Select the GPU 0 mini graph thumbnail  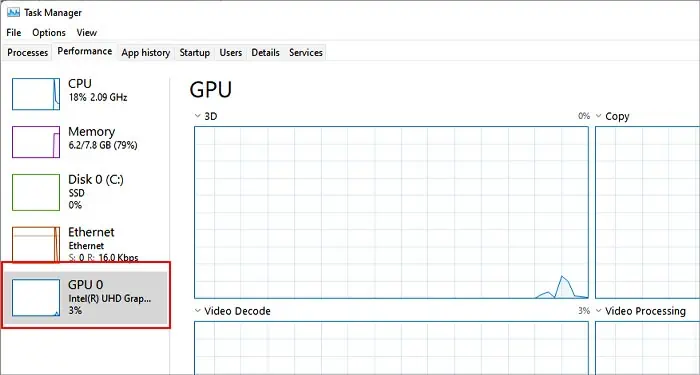point(36,298)
